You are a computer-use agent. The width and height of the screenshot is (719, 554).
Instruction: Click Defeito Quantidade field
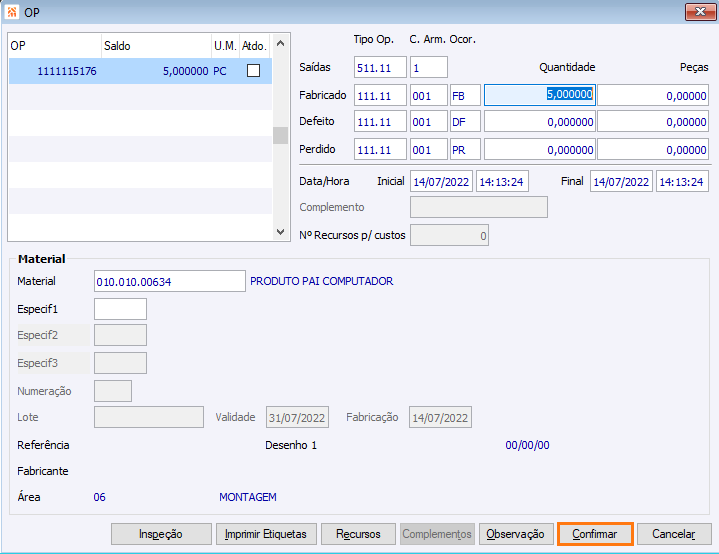pyautogui.click(x=540, y=122)
